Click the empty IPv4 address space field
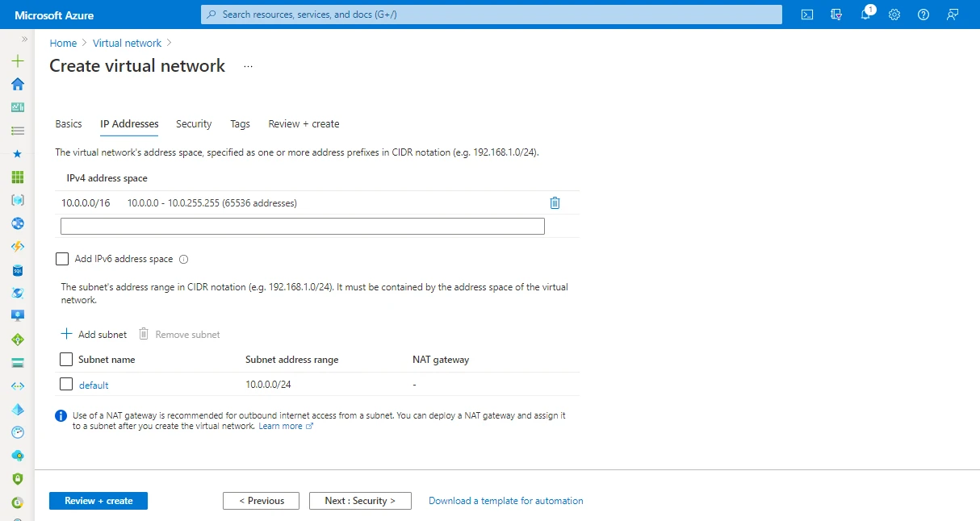980x521 pixels. tap(303, 227)
